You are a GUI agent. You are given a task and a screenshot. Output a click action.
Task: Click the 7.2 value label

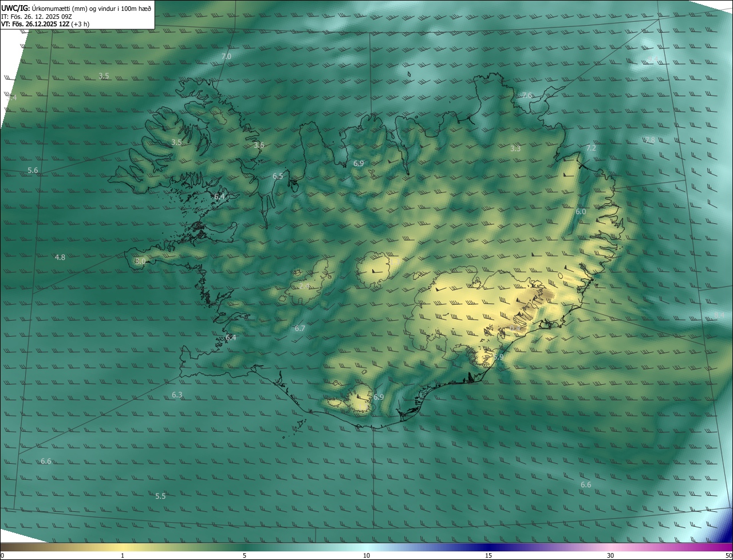[591, 148]
